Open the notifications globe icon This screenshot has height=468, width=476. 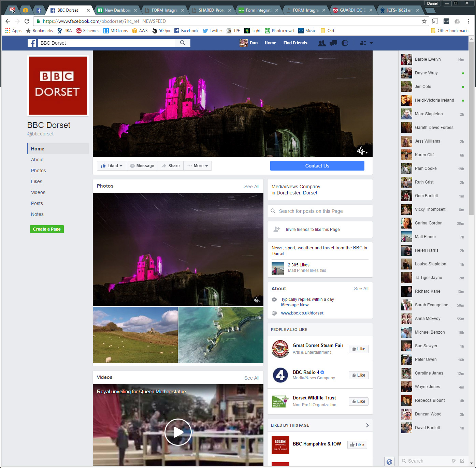pyautogui.click(x=345, y=43)
